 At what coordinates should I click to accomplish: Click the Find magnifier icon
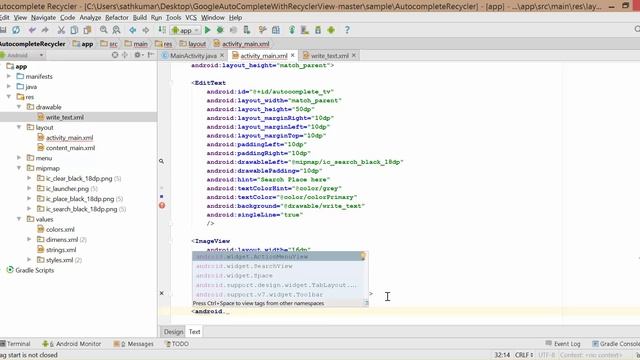[x=104, y=30]
